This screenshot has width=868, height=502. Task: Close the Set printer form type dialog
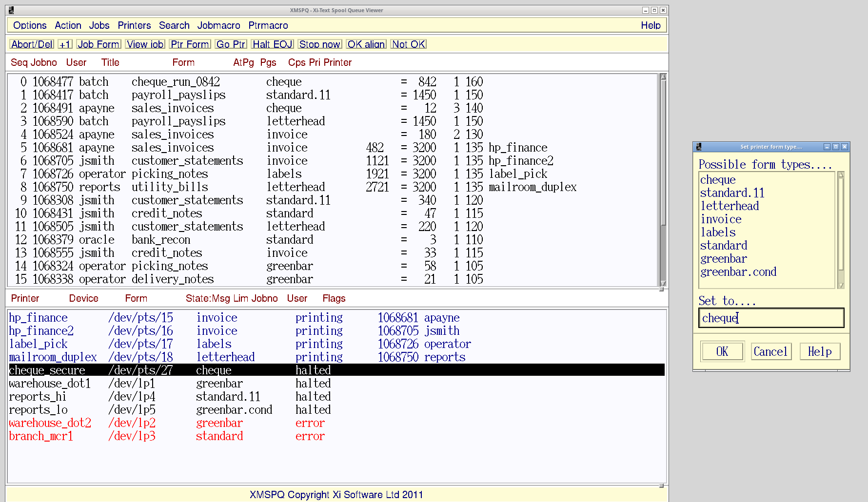point(845,147)
